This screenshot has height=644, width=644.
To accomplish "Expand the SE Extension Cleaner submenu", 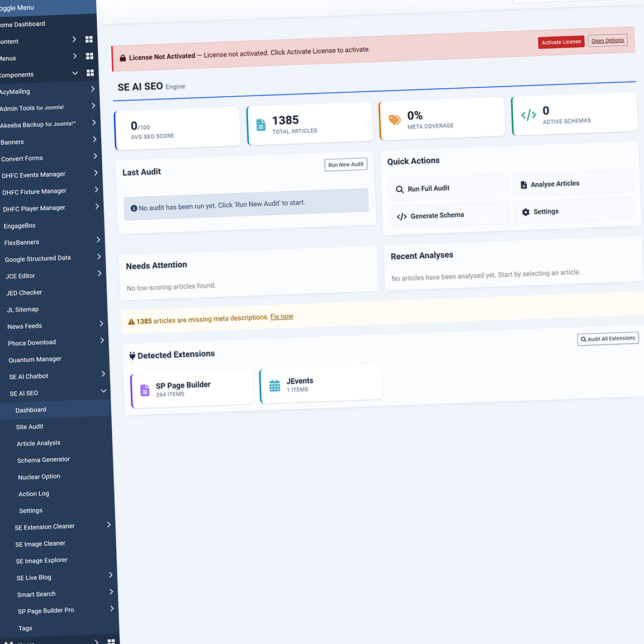I will coord(108,524).
